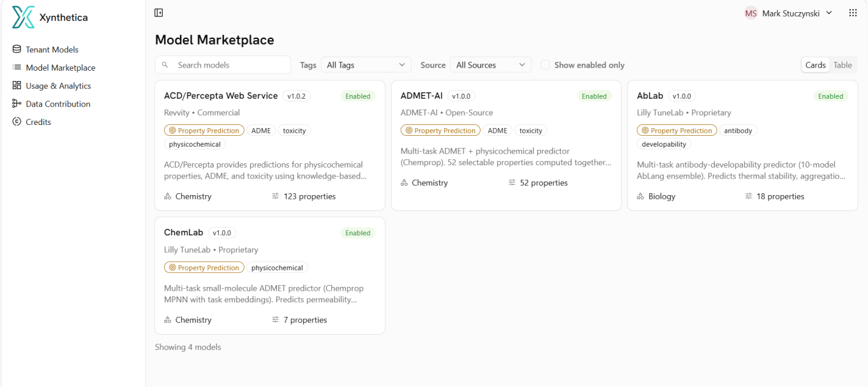
Task: Click the physicochemical tag on ChemLab card
Action: pyautogui.click(x=277, y=268)
